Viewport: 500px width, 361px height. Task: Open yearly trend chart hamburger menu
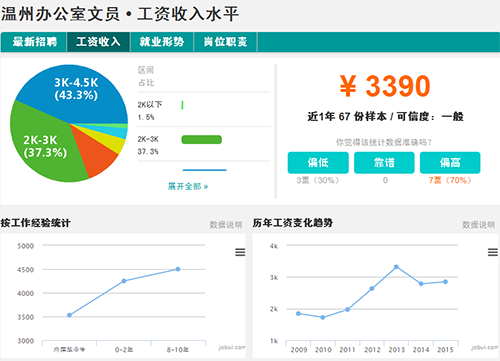tap(493, 252)
